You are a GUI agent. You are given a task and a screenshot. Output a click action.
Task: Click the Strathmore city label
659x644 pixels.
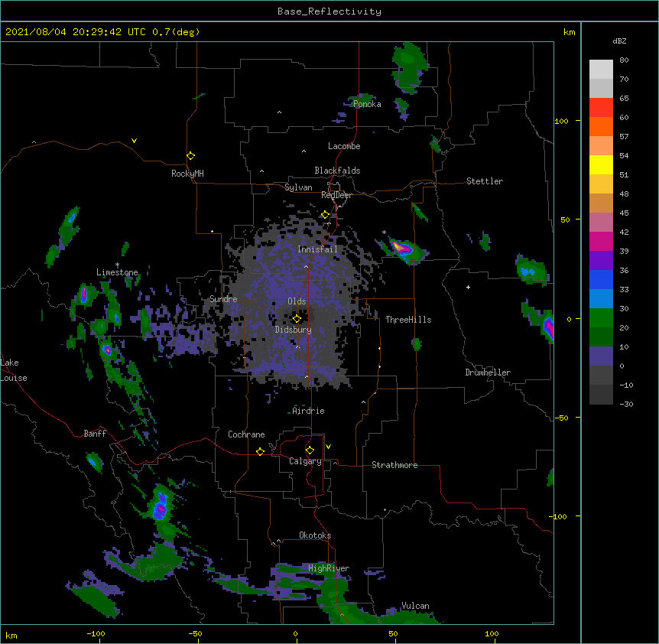click(x=394, y=465)
